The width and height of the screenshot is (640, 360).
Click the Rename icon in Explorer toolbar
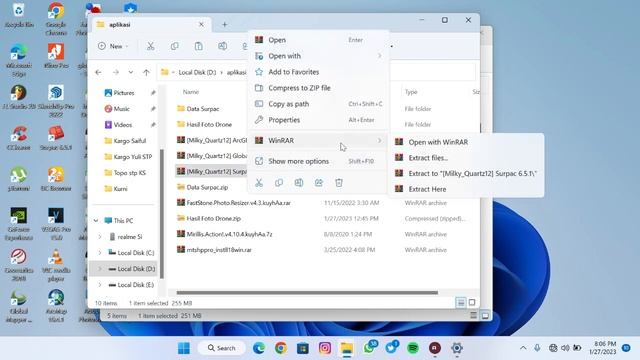(x=222, y=46)
